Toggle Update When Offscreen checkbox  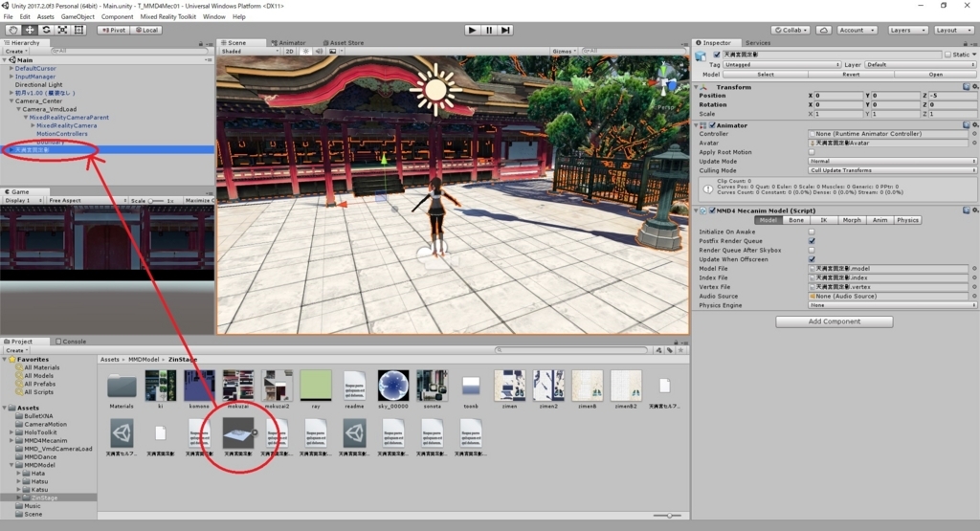(812, 259)
